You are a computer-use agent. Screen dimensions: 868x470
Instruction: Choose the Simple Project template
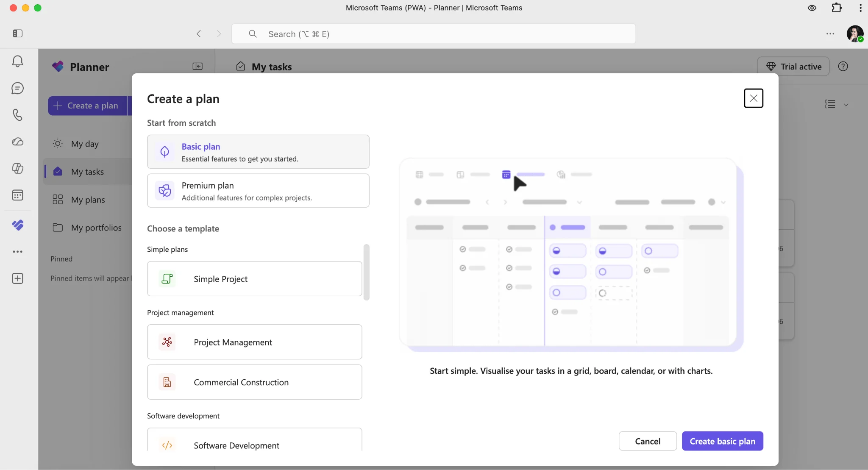pyautogui.click(x=254, y=278)
